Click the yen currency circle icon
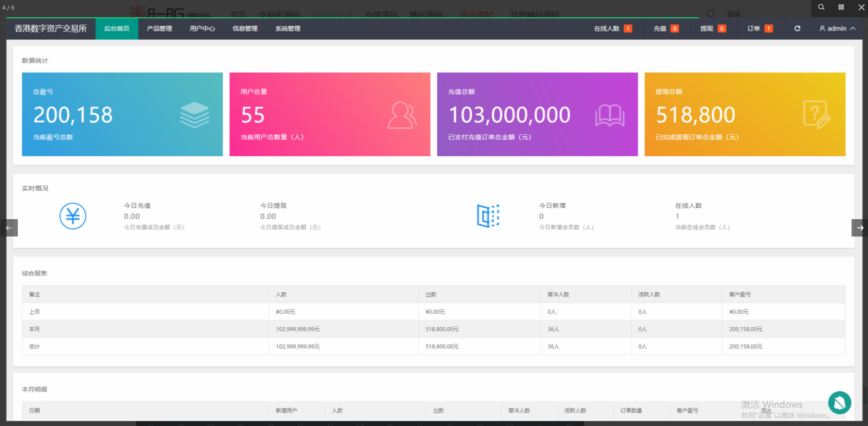Screen dimensions: 868x426 tap(73, 216)
